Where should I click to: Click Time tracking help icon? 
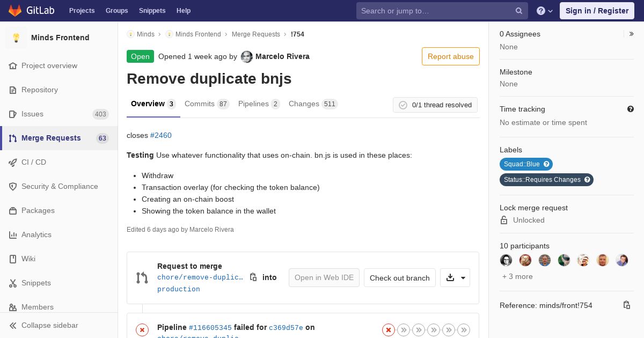click(x=631, y=109)
